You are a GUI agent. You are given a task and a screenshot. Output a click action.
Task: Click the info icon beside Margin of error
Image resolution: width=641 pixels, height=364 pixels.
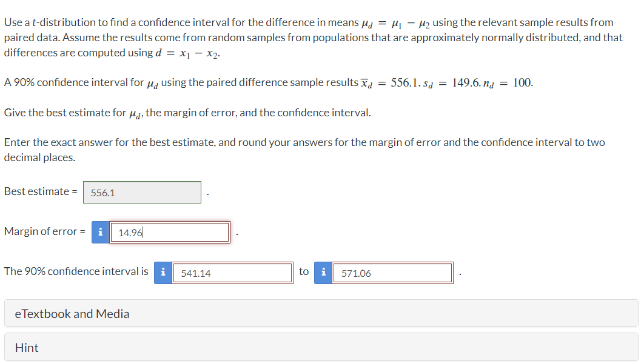click(x=99, y=231)
